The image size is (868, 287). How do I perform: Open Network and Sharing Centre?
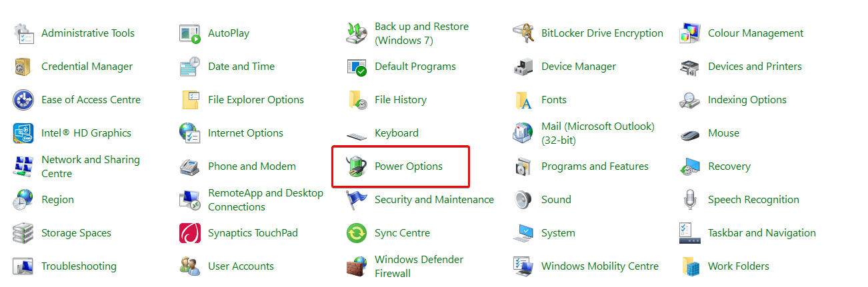click(x=90, y=166)
